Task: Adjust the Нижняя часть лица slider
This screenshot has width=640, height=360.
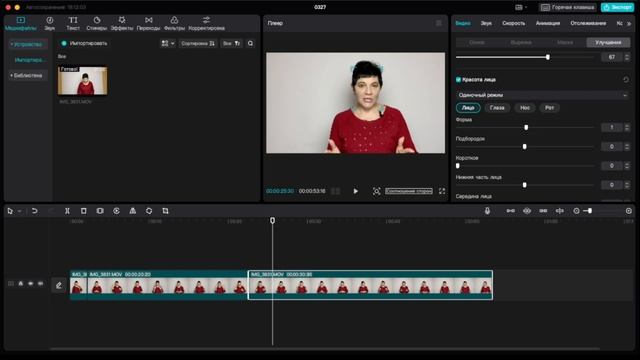Action: [524, 185]
